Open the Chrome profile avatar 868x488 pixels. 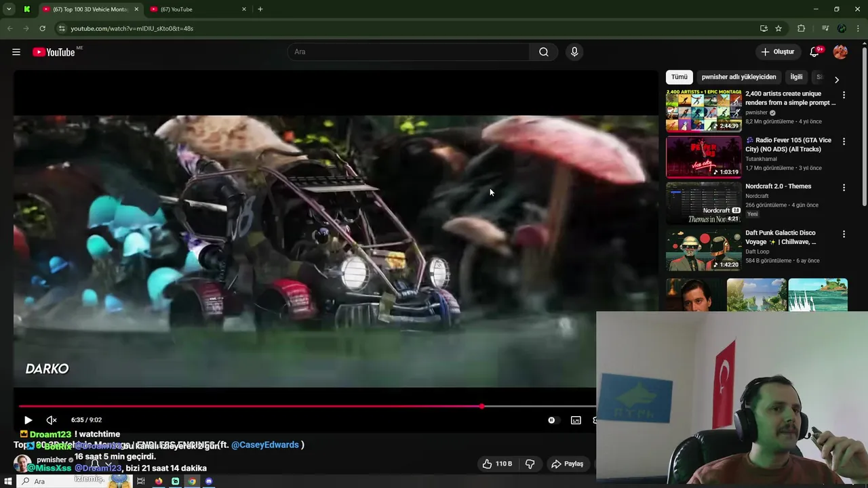[842, 28]
